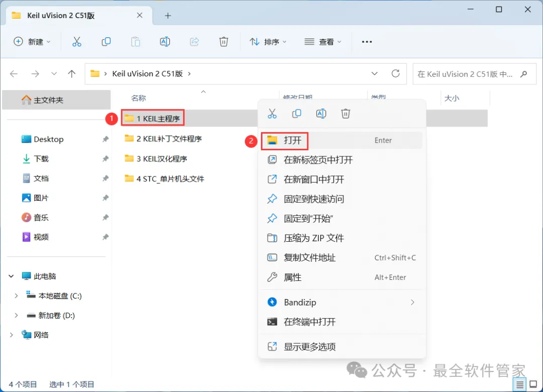Sort by the 大小 column header
This screenshot has height=392, width=543.
[451, 99]
